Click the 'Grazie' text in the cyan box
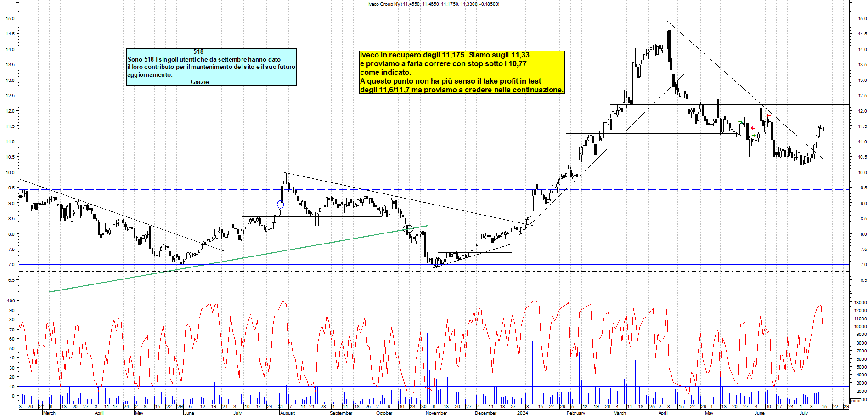868x415 pixels. pos(200,82)
